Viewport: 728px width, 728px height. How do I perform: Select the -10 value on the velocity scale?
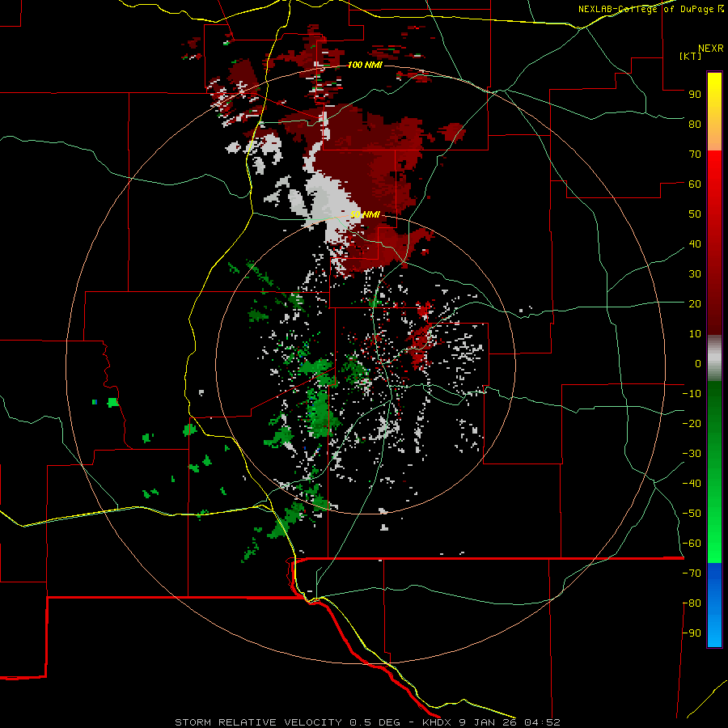click(x=692, y=394)
